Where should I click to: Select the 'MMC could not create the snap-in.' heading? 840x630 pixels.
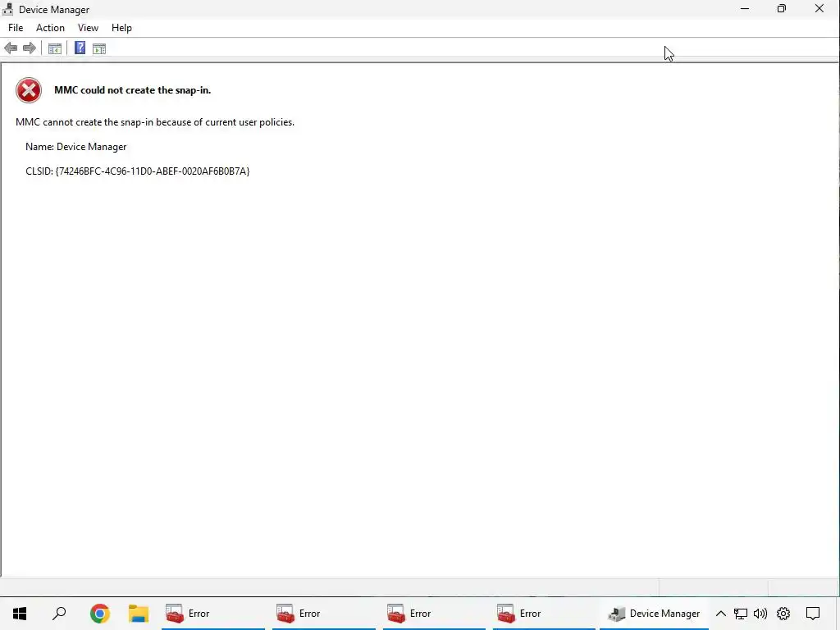coord(132,90)
